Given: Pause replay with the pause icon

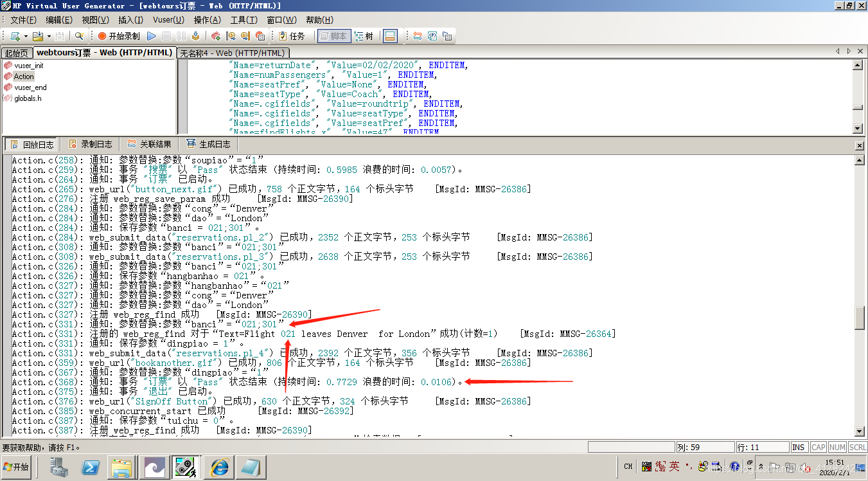Looking at the screenshot, I should point(181,36).
